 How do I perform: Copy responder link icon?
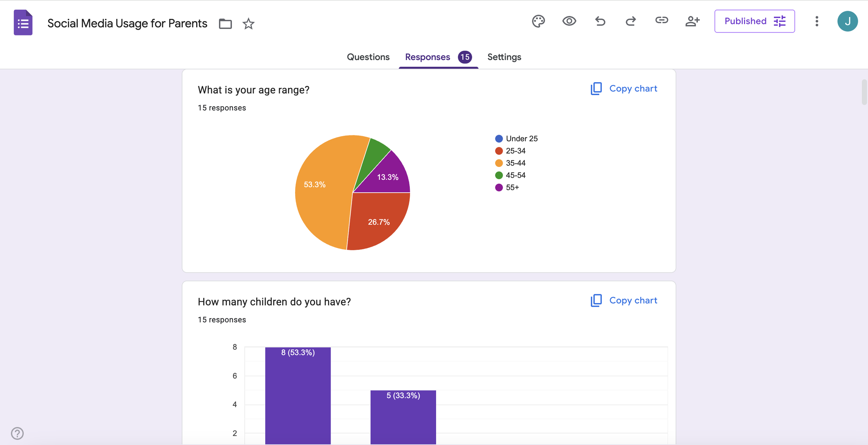tap(661, 20)
